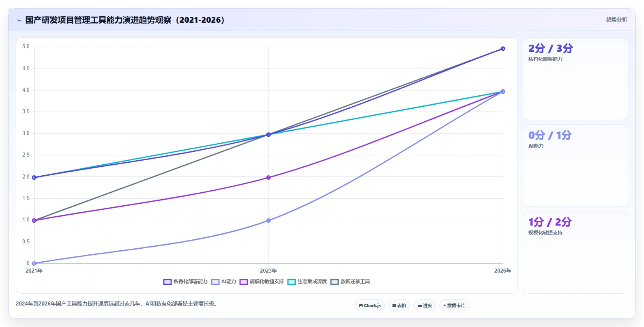Click the 2023年 x-axis label
Image resolution: width=644 pixels, height=327 pixels.
268,271
